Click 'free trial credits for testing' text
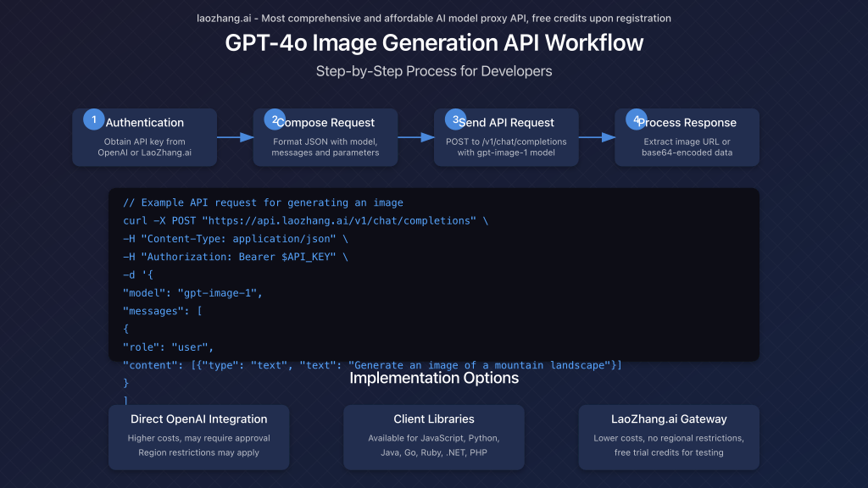Screen dimensions: 868x488 tap(669, 452)
